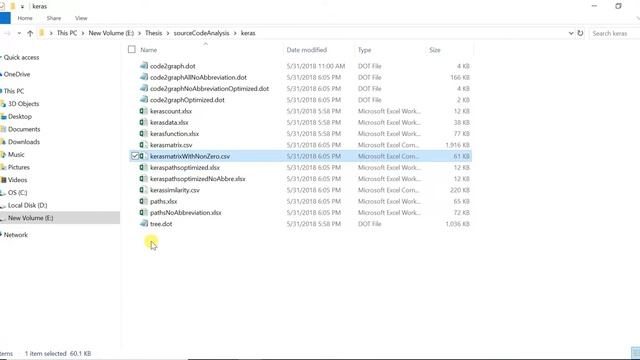Restore down the Explorer window
This screenshot has height=360, width=640.
[618, 6]
